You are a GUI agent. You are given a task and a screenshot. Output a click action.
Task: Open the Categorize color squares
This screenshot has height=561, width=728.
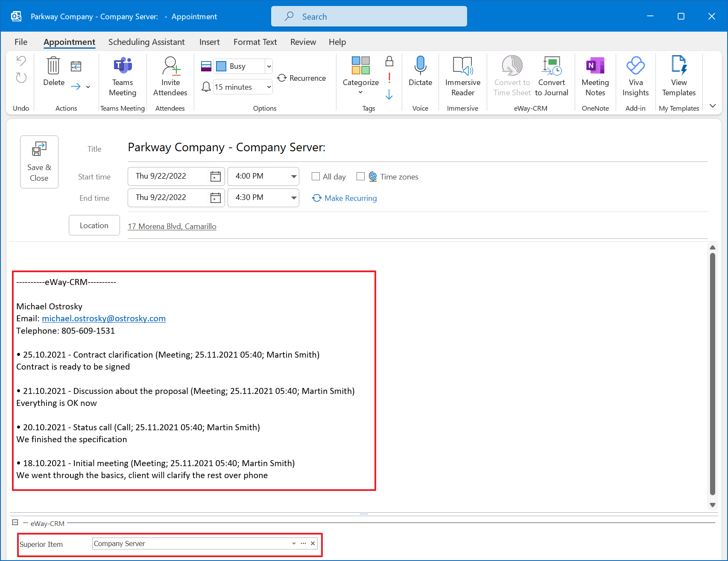[361, 65]
